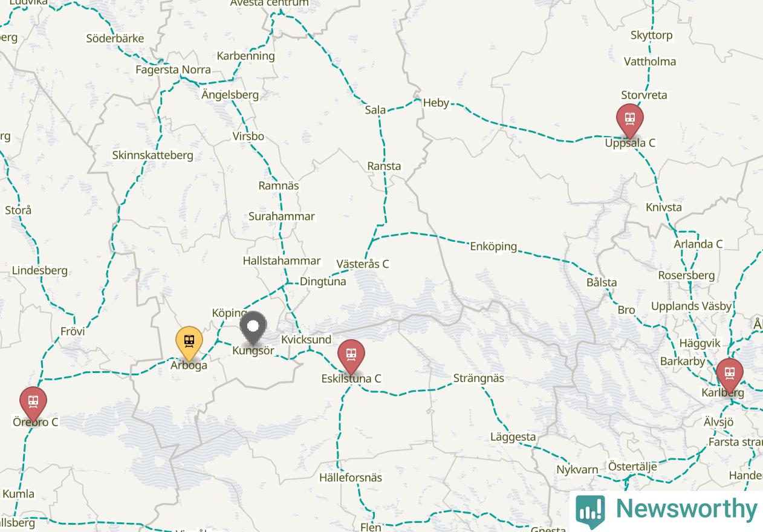The width and height of the screenshot is (763, 532).
Task: Select the Enköping station label
Action: coord(493,246)
